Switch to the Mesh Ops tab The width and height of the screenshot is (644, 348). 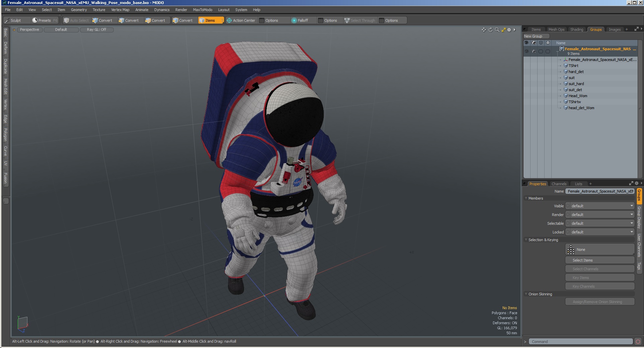(556, 29)
